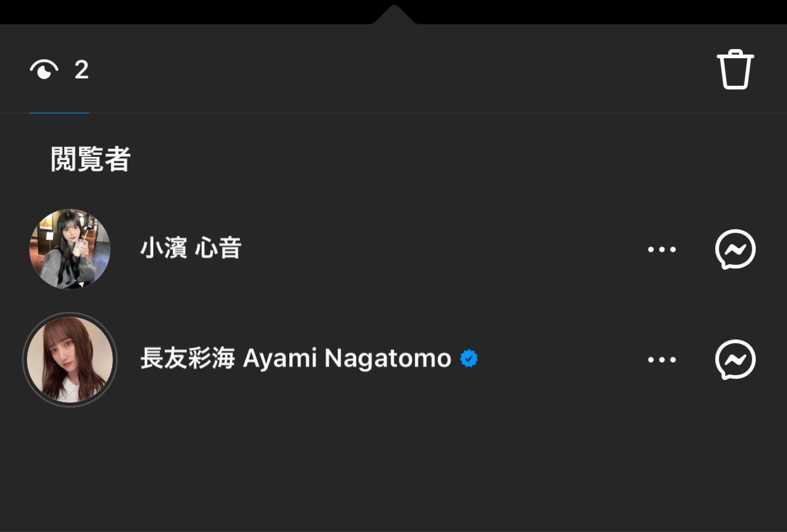Viewport: 787px width, 532px height.
Task: Select the viewer count 2 tab
Action: tap(59, 69)
